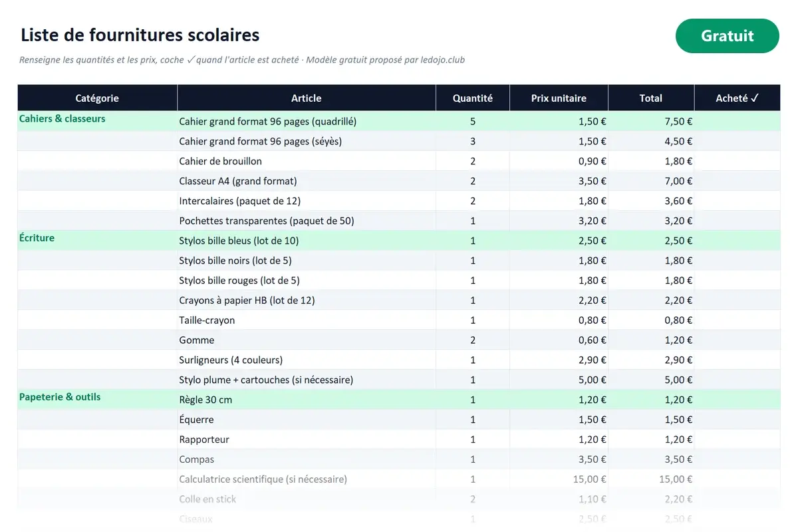798x532 pixels.
Task: Select 'Stylos bille rouges (lot de 5)' cell
Action: 307,280
